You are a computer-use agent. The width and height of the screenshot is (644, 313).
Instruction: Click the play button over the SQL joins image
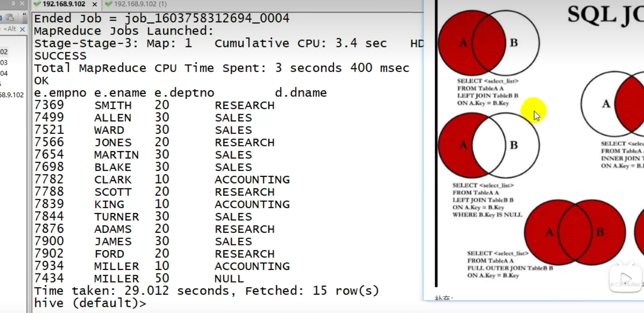point(626,279)
